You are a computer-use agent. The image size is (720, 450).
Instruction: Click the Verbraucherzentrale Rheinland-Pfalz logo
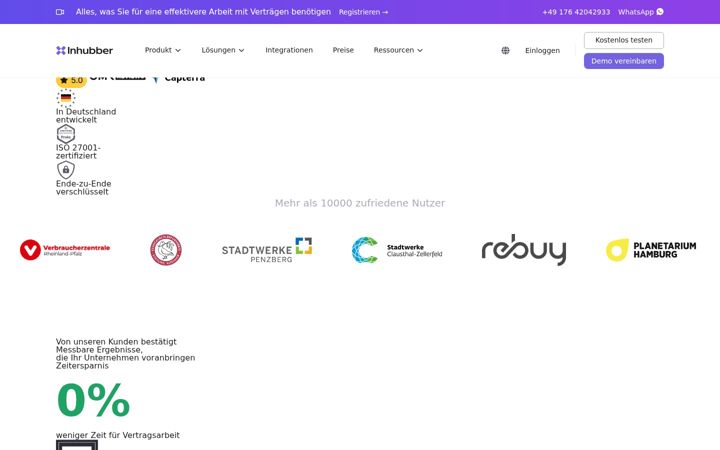(x=65, y=250)
